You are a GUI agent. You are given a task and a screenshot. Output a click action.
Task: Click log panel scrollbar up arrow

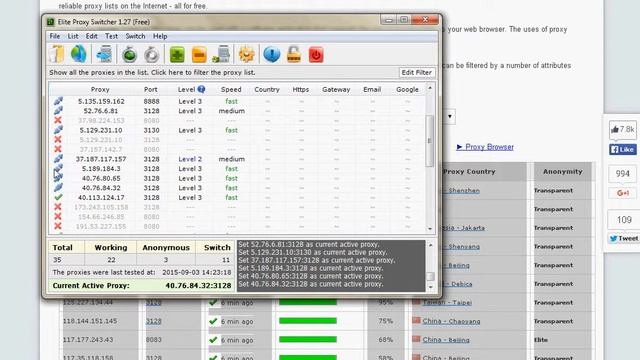[430, 245]
